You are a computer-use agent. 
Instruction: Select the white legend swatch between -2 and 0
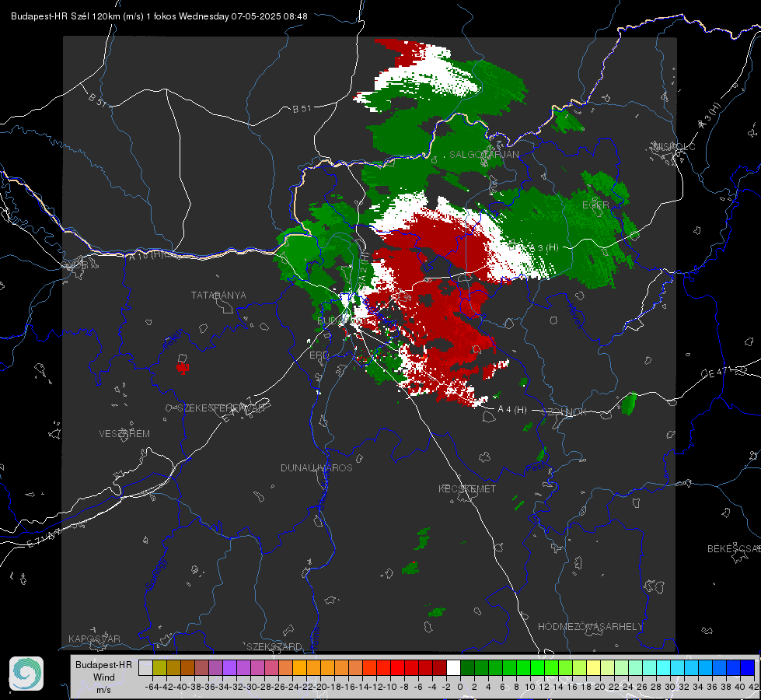(x=453, y=668)
